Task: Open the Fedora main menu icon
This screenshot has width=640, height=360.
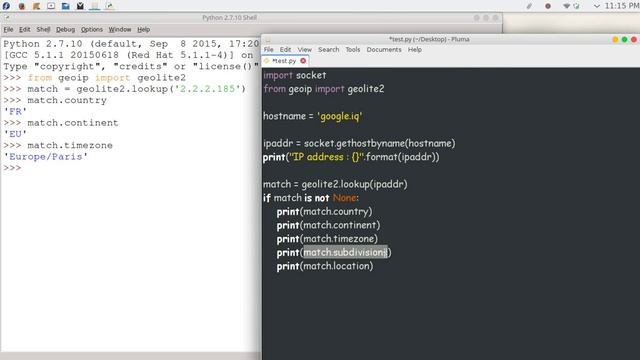Action: [x=6, y=6]
